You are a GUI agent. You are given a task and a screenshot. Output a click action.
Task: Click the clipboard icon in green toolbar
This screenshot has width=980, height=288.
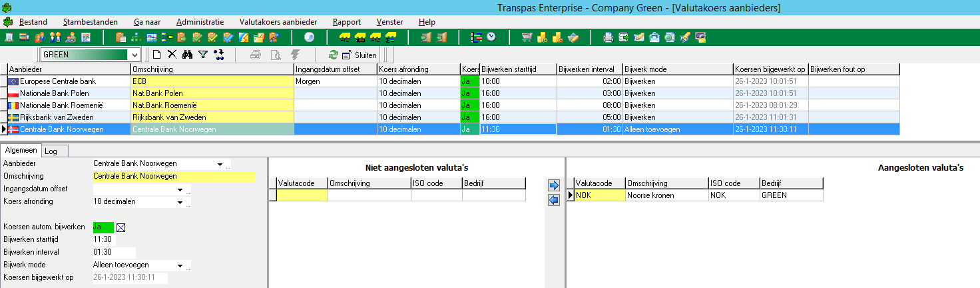tap(121, 37)
